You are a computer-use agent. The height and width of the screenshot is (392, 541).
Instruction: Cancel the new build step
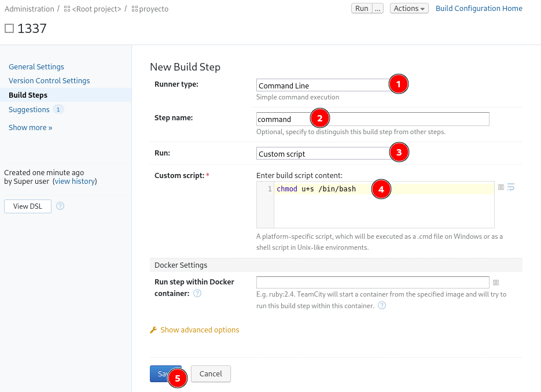click(x=211, y=373)
